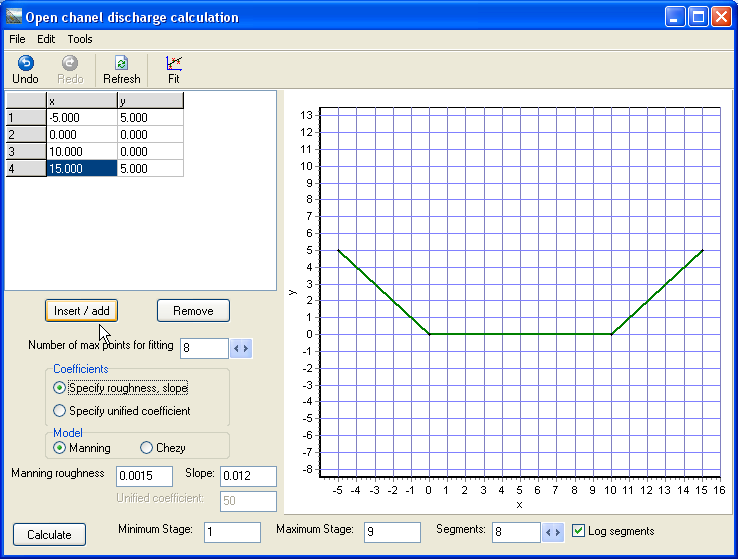
Task: Select row 2 y cell 0.000
Action: (151, 135)
